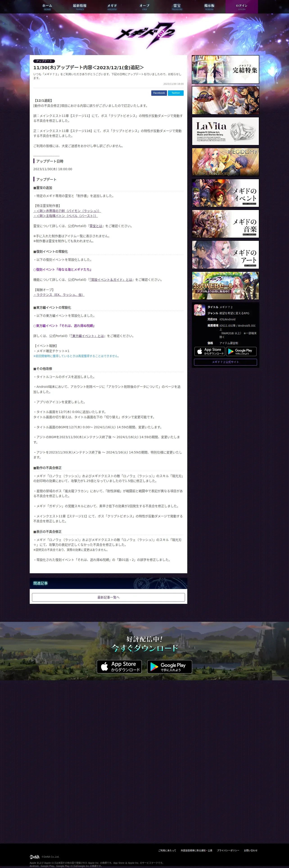
Task: Click the large App Store badge in footer banner
Action: click(x=119, y=667)
